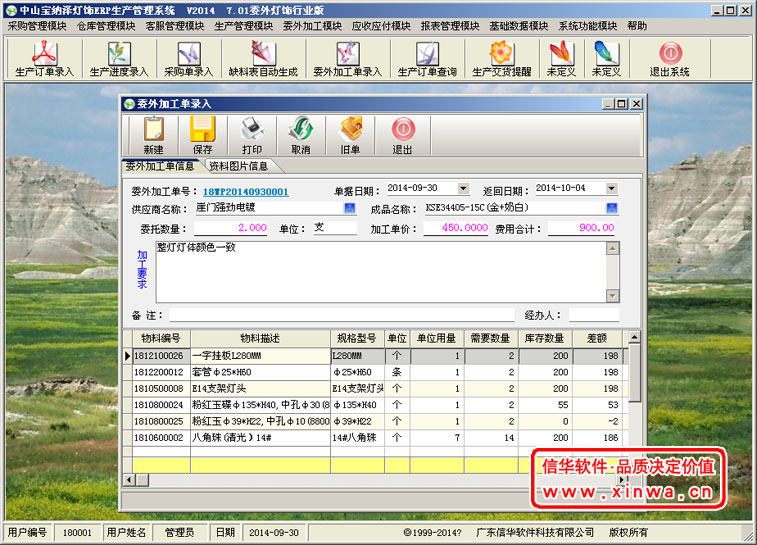Click the 取消 undo icon
The width and height of the screenshot is (757, 545).
[x=300, y=136]
